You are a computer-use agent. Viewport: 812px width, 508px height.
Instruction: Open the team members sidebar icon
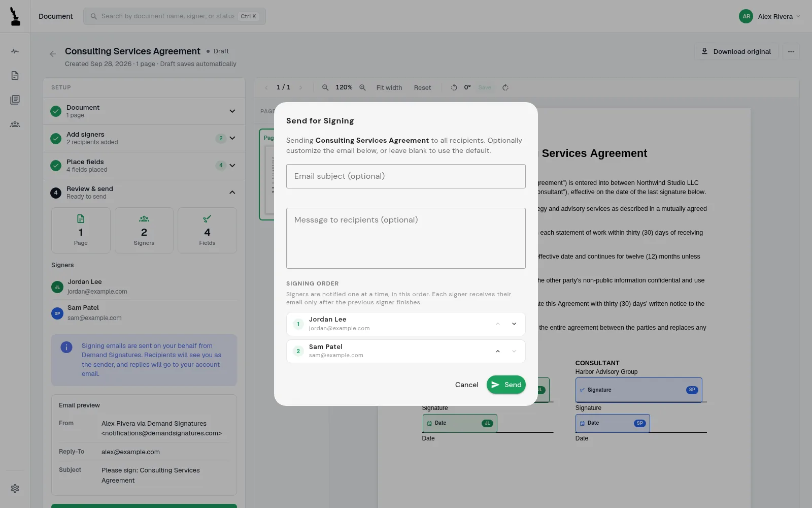tap(15, 124)
